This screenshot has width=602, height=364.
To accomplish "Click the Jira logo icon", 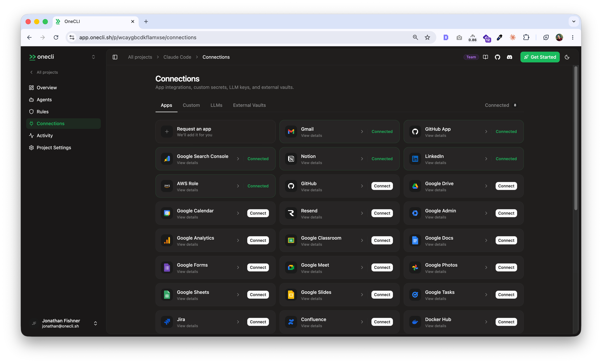I will (x=167, y=322).
